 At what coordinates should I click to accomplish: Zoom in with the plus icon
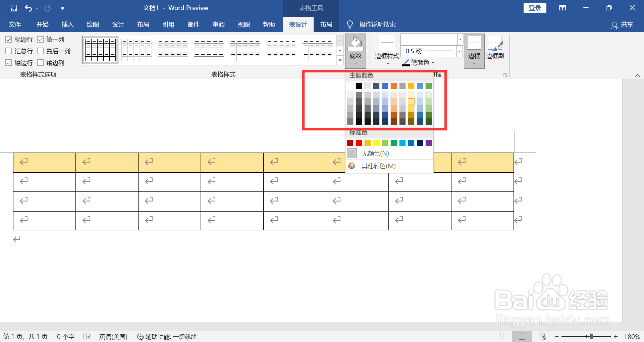point(615,337)
